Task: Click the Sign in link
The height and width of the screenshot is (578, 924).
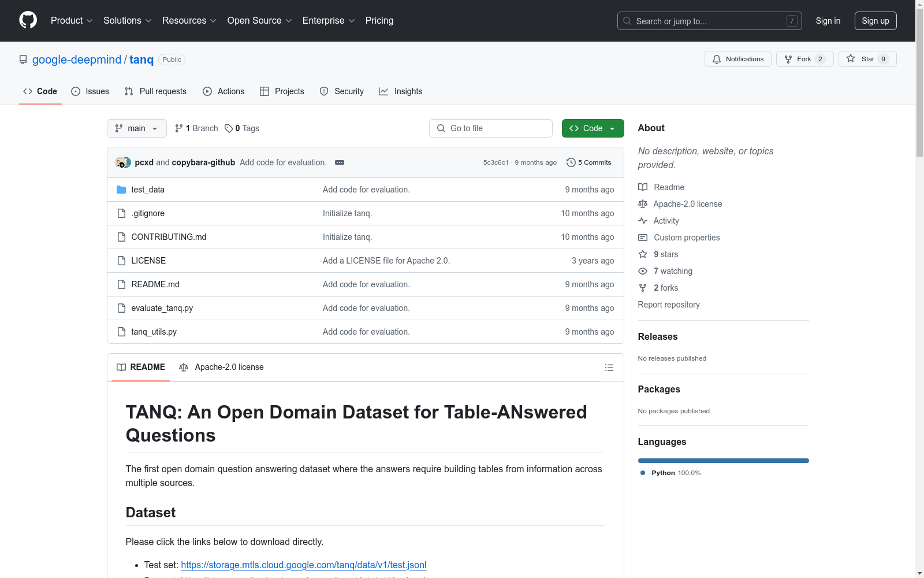Action: tap(828, 21)
